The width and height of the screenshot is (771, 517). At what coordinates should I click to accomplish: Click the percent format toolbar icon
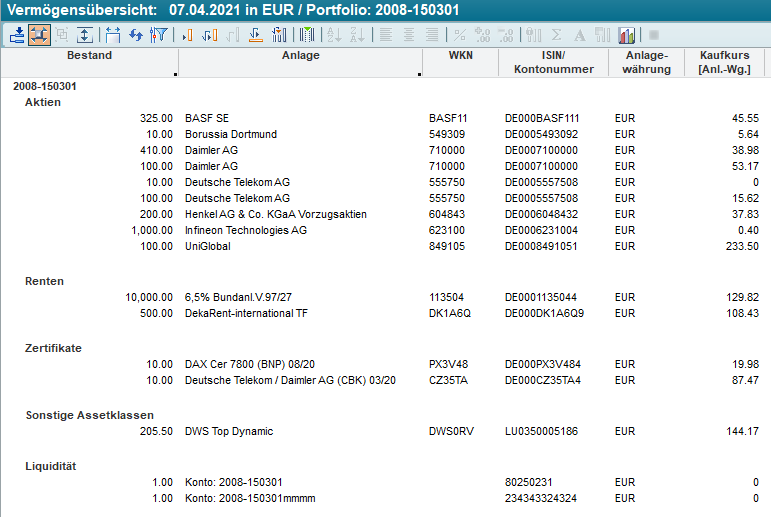click(x=460, y=35)
